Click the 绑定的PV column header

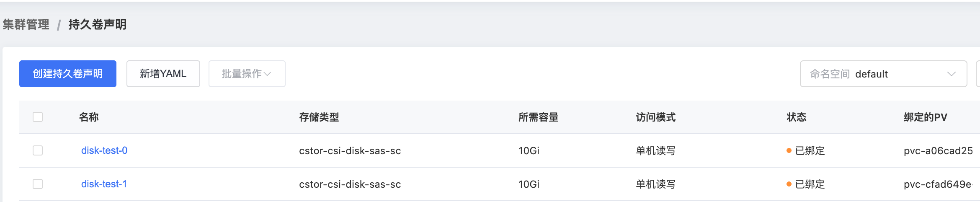point(925,117)
